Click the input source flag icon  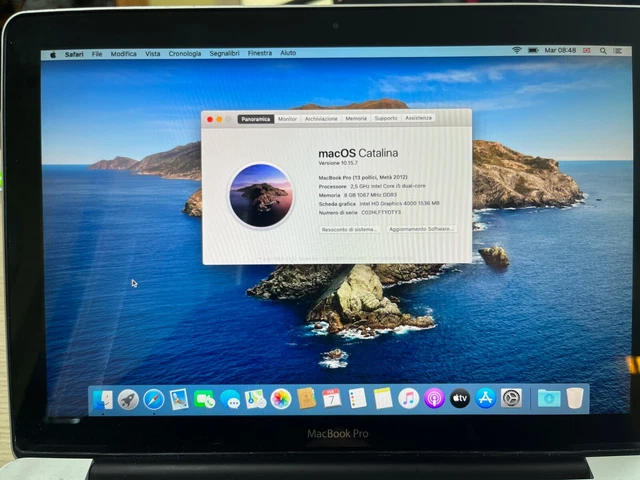(587, 51)
